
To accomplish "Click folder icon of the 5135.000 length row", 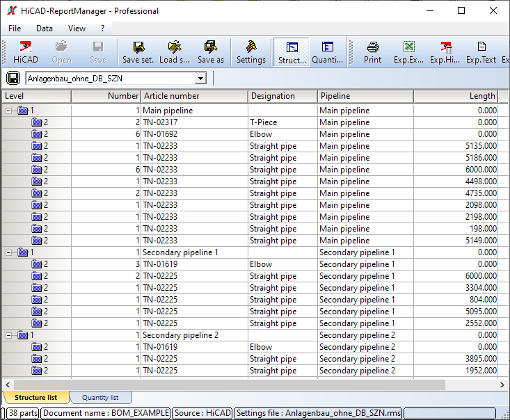I will (37, 146).
